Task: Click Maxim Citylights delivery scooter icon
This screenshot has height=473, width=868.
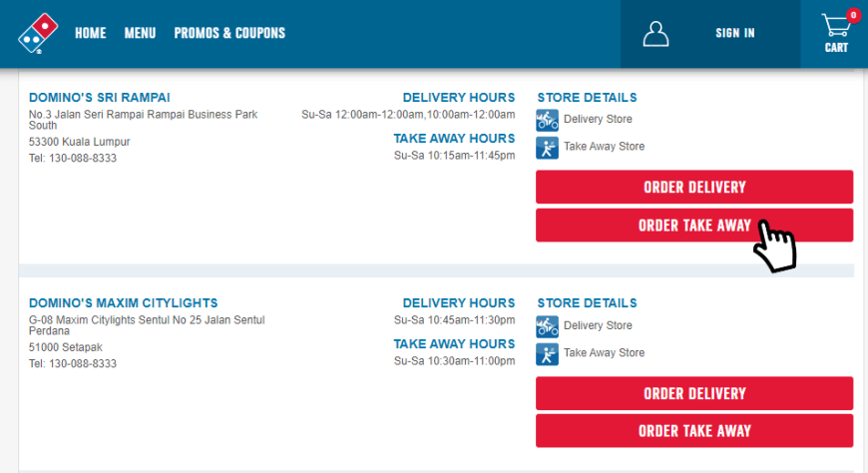Action: point(547,326)
